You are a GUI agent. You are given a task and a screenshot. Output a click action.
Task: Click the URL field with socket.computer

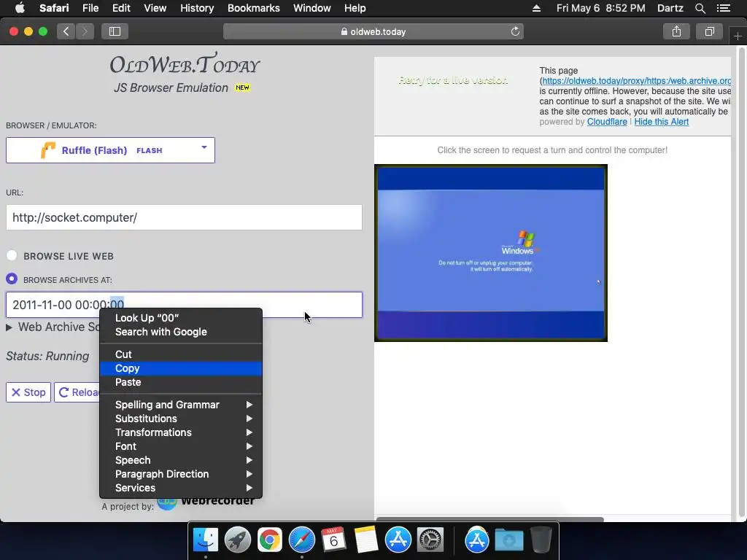pos(184,217)
